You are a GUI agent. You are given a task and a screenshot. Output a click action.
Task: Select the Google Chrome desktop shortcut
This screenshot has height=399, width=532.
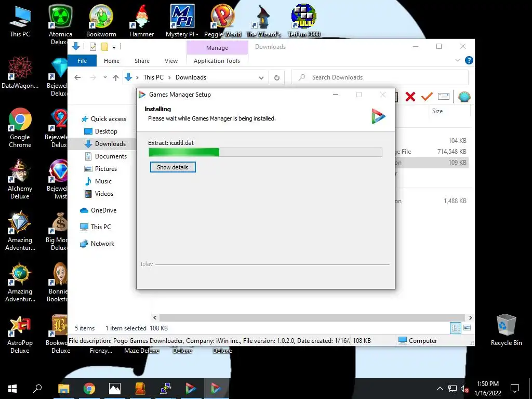click(20, 128)
